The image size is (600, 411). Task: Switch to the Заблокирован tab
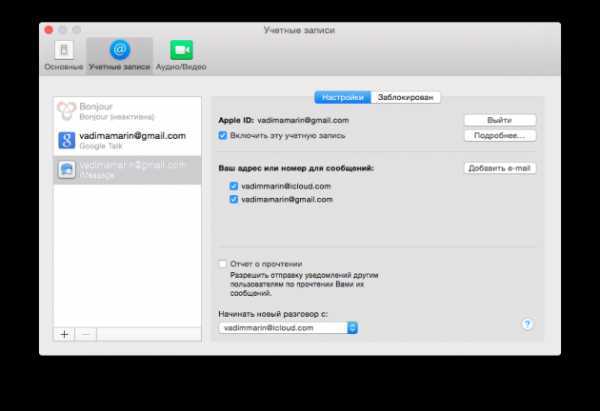coord(406,97)
